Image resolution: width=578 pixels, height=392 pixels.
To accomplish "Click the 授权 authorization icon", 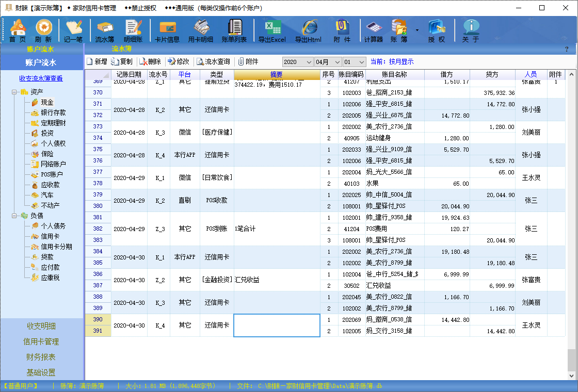I will pyautogui.click(x=436, y=31).
